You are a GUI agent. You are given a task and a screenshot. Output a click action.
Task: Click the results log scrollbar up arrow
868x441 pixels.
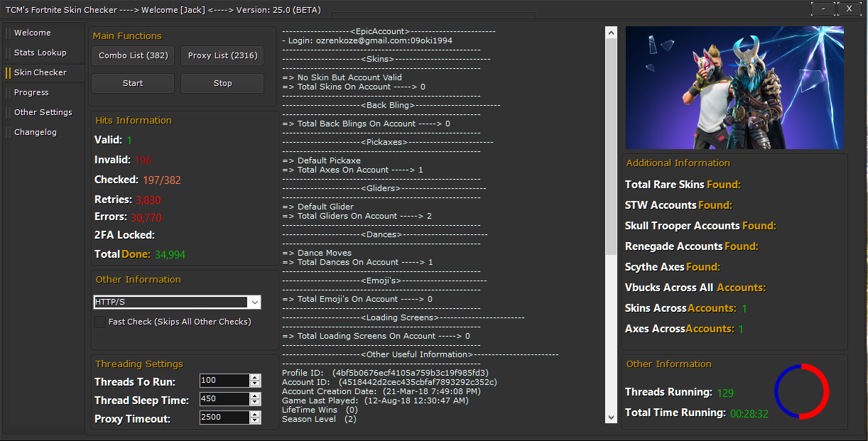pyautogui.click(x=611, y=33)
